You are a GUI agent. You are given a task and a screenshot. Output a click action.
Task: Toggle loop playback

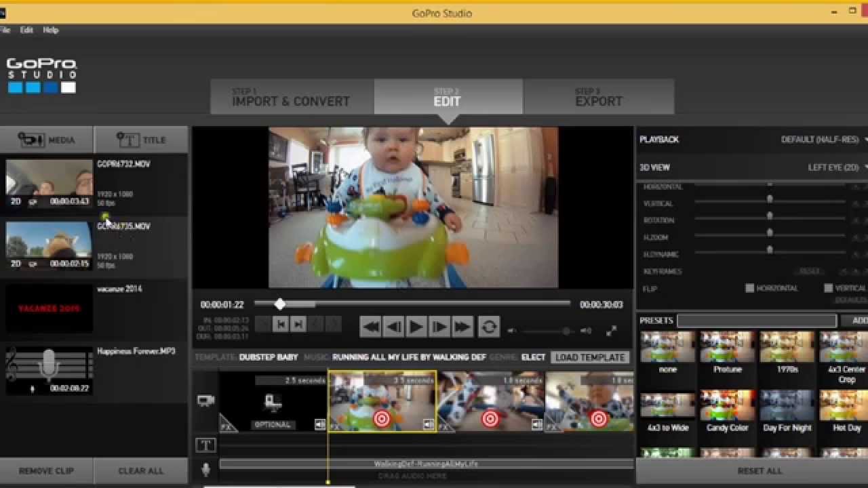(x=488, y=327)
